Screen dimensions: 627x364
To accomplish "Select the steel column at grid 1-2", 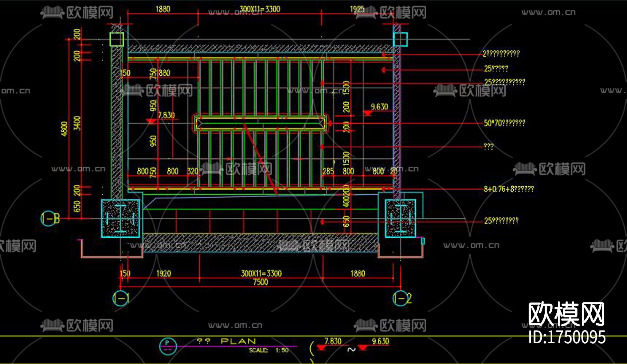I will click(400, 218).
